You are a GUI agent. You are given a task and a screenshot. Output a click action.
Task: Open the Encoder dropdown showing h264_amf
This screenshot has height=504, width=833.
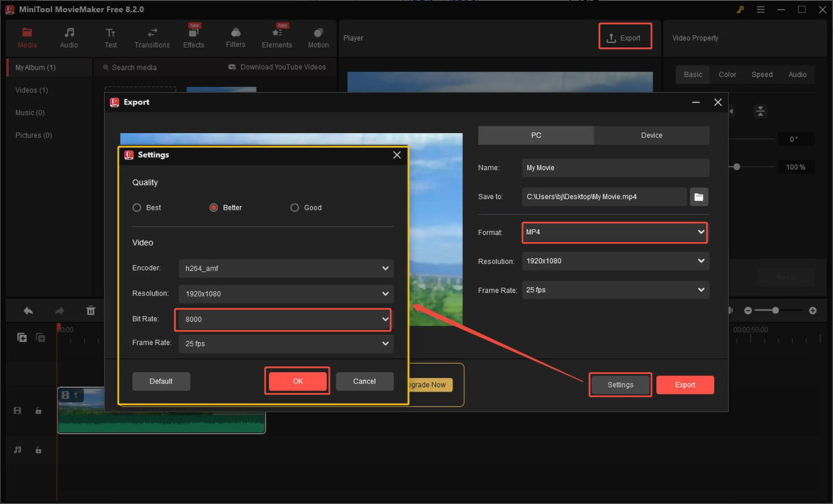[x=286, y=269]
